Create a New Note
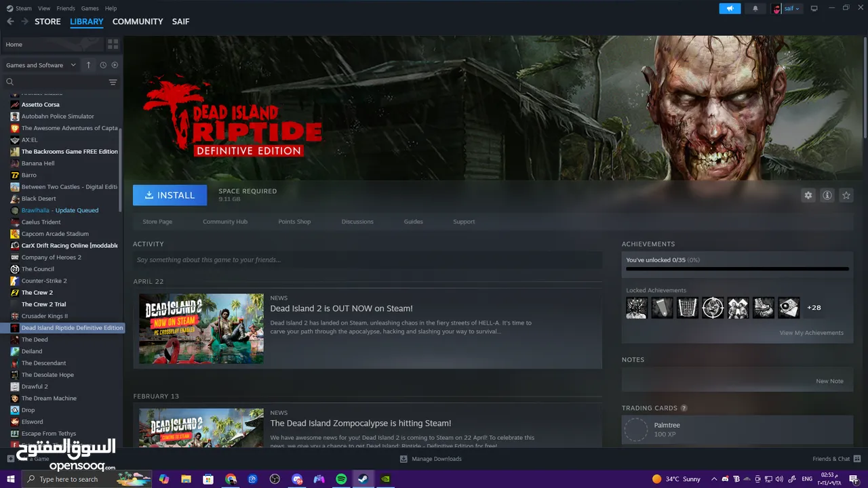This screenshot has height=488, width=868. tap(829, 381)
